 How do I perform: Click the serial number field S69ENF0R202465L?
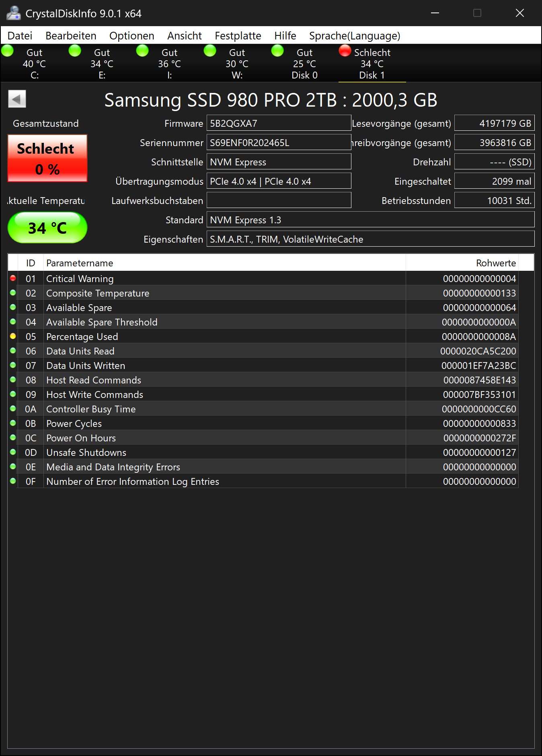(x=279, y=142)
